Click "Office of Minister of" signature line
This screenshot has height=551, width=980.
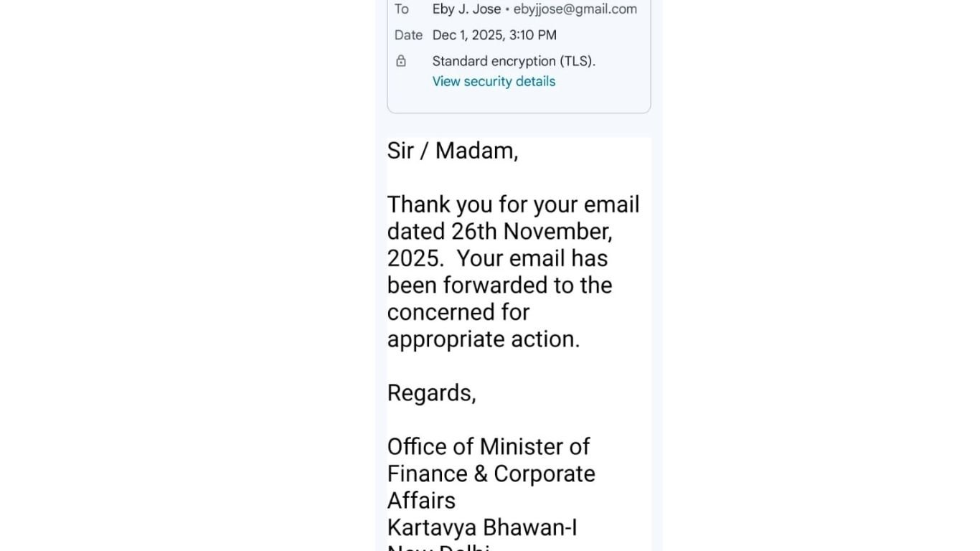point(489,446)
